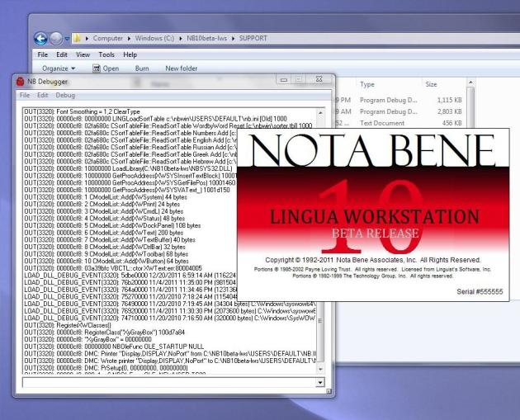The width and height of the screenshot is (520, 420).
Task: Minimize the NB Debugger window
Action: (284, 79)
